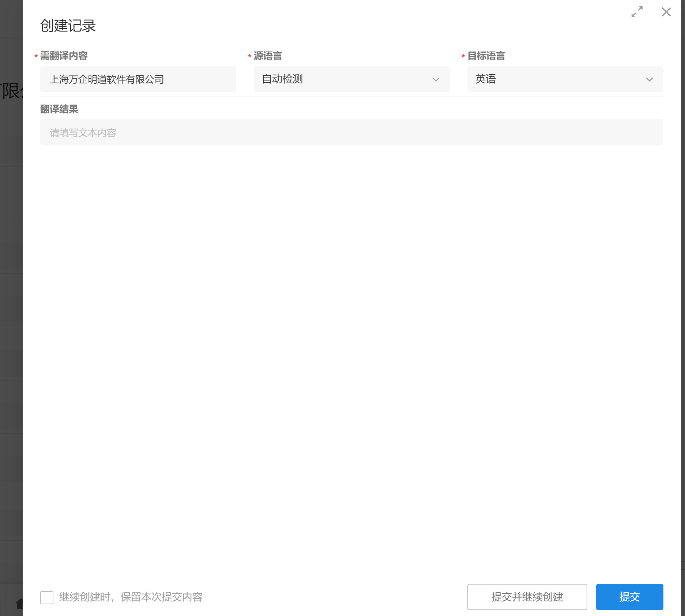The image size is (685, 616).
Task: Focus the 翻译结果 text field
Action: pyautogui.click(x=351, y=132)
